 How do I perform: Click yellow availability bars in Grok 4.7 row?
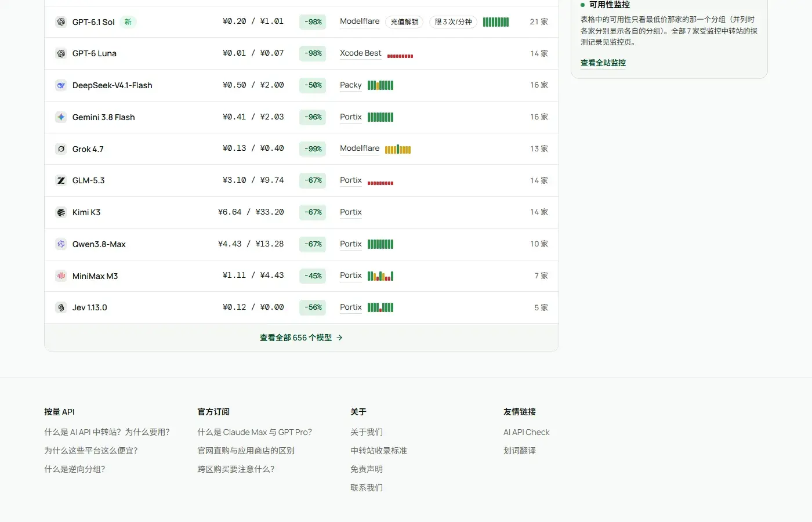tap(398, 149)
